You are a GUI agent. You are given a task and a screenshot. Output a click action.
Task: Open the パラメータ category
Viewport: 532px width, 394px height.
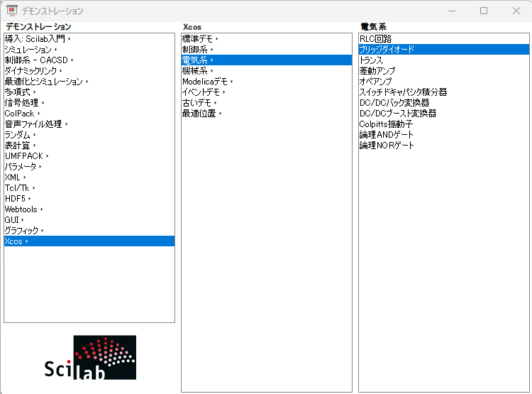pos(89,166)
